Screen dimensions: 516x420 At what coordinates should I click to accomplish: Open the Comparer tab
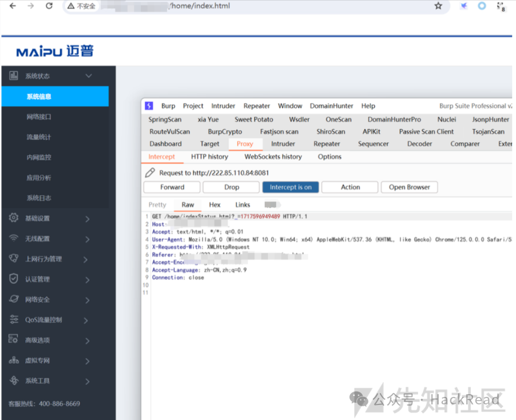pyautogui.click(x=465, y=144)
